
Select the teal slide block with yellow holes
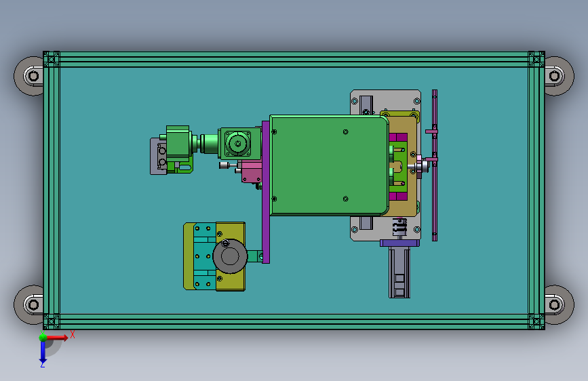pyautogui.click(x=205, y=256)
